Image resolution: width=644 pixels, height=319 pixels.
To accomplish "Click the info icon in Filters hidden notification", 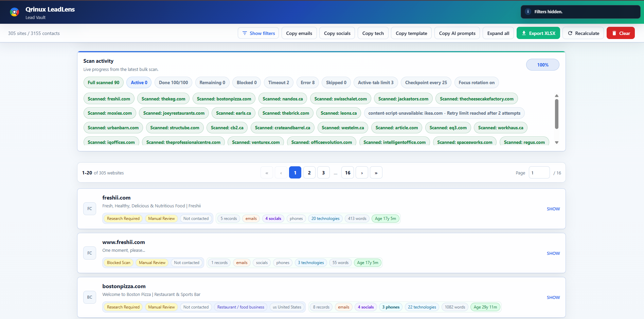I will click(x=528, y=12).
